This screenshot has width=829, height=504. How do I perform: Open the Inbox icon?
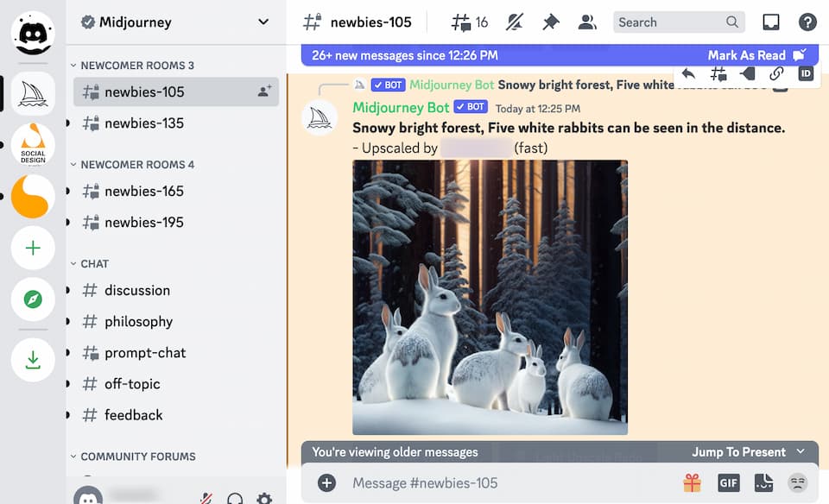click(x=770, y=22)
